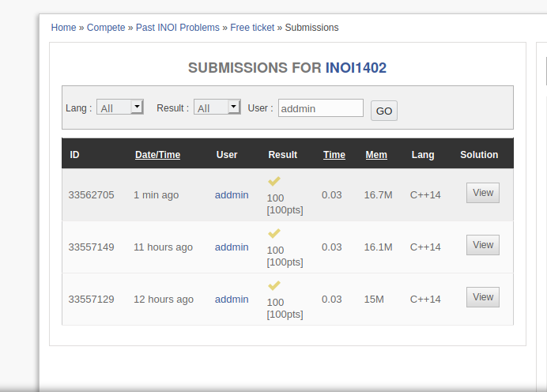Go to Compete breadcrumb link
This screenshot has height=392, width=547.
pyautogui.click(x=106, y=28)
